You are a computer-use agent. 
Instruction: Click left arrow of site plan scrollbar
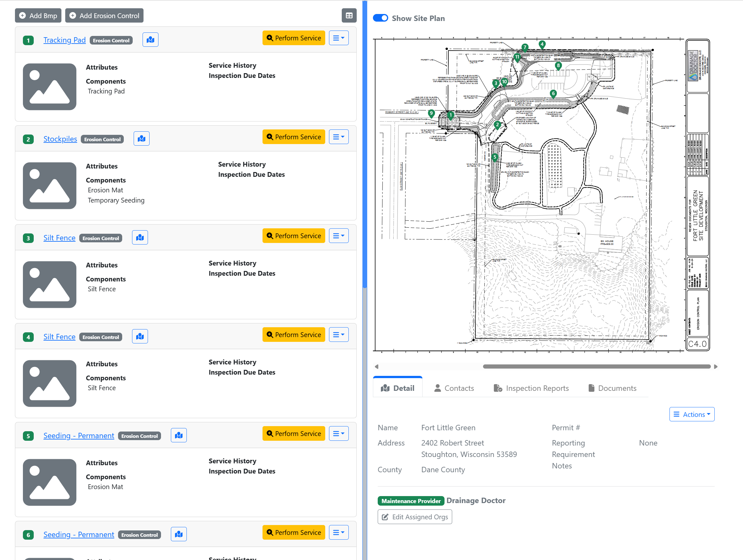pos(376,367)
